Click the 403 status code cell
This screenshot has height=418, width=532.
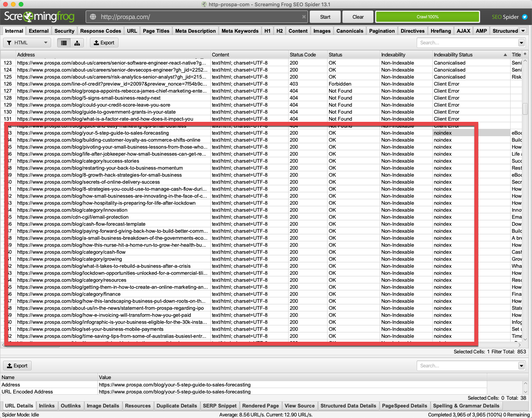tap(308, 84)
